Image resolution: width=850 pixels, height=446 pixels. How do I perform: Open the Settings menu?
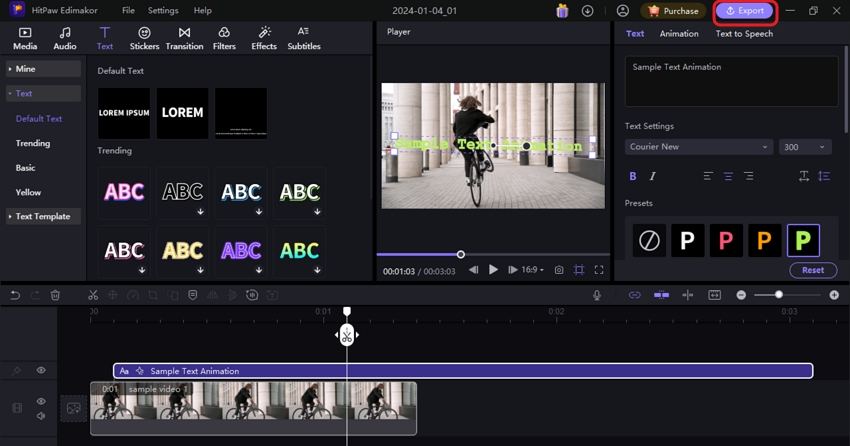point(163,11)
